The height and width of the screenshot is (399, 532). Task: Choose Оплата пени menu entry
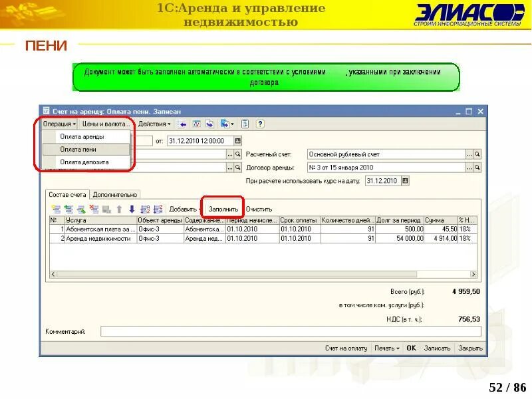tap(86, 149)
